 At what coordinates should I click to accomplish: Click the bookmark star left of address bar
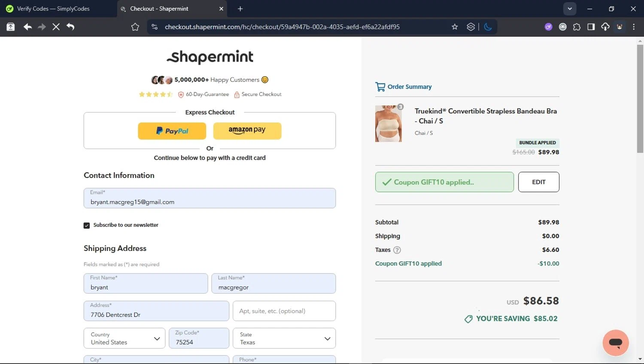[135, 27]
